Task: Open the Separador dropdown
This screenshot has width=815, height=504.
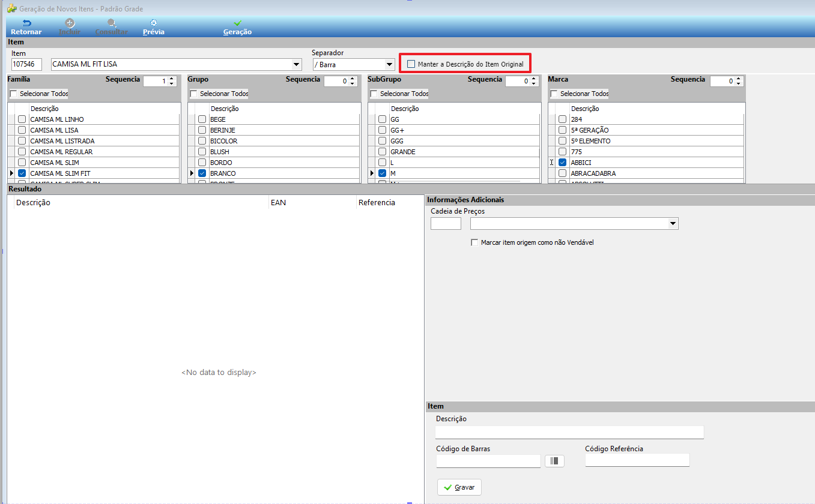Action: point(389,64)
